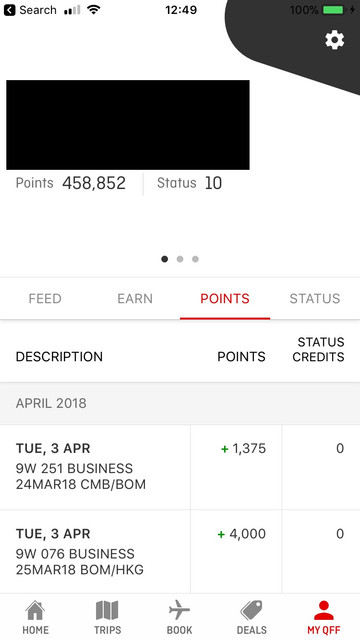Open settings via the gear icon
This screenshot has width=360, height=640.
(x=334, y=40)
